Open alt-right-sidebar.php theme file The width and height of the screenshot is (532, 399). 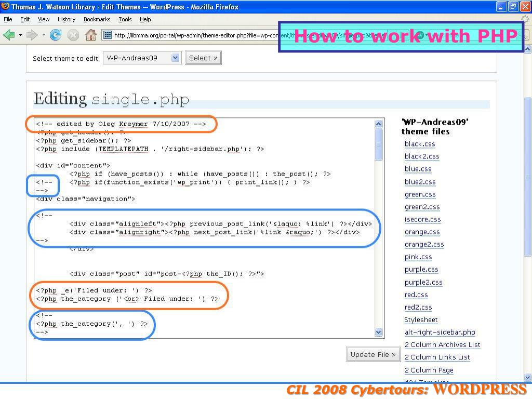tap(440, 332)
